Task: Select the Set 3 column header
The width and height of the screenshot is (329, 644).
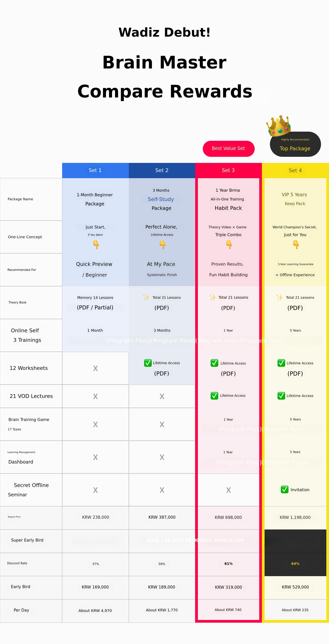Action: pos(228,170)
